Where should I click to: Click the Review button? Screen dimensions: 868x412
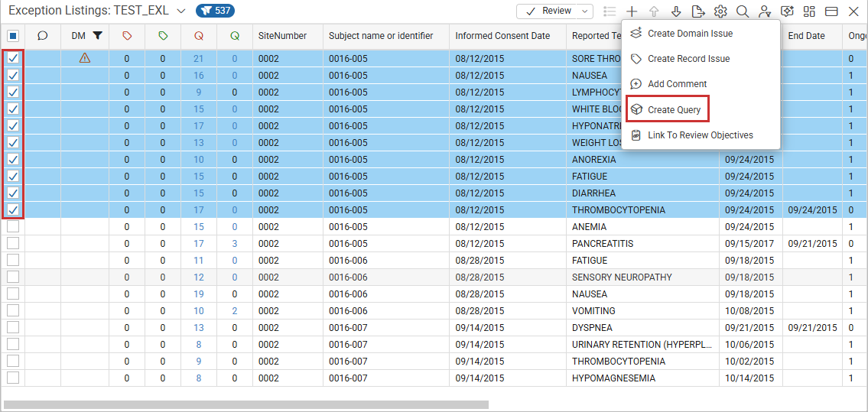(x=548, y=11)
